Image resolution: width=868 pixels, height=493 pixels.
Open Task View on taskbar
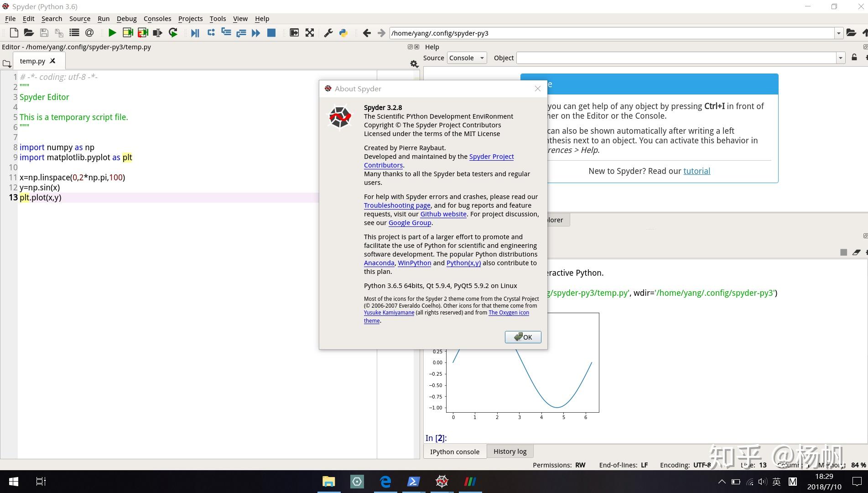(x=41, y=482)
